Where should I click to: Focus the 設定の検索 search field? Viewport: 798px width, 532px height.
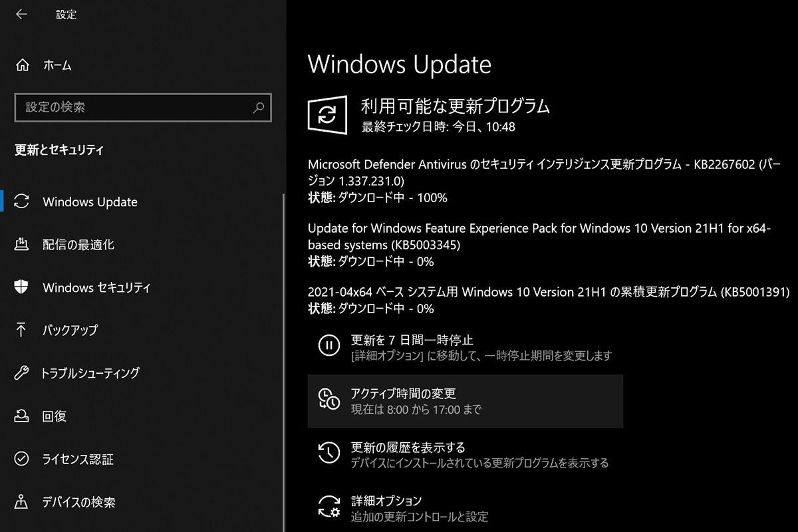click(x=143, y=107)
